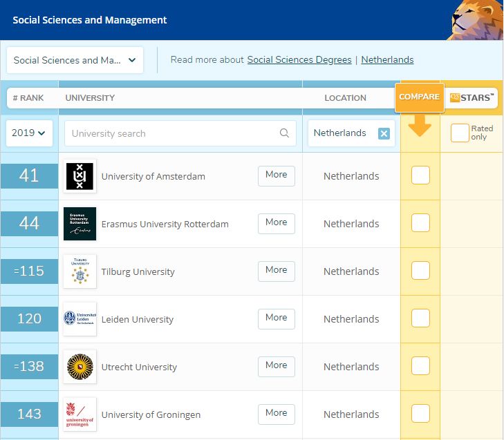Open the Netherlands link in header
Image resolution: width=504 pixels, height=440 pixels.
[x=387, y=59]
